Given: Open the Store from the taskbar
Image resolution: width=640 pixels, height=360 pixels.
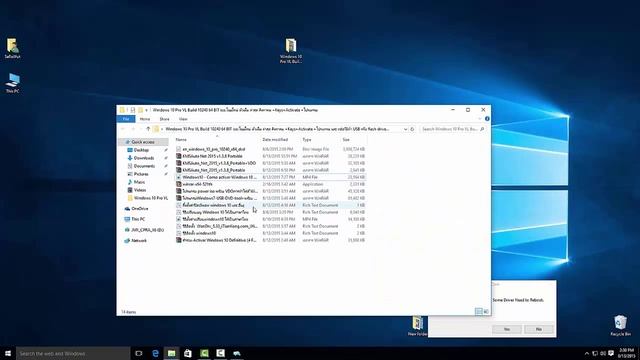Looking at the screenshot, I should coord(188,353).
